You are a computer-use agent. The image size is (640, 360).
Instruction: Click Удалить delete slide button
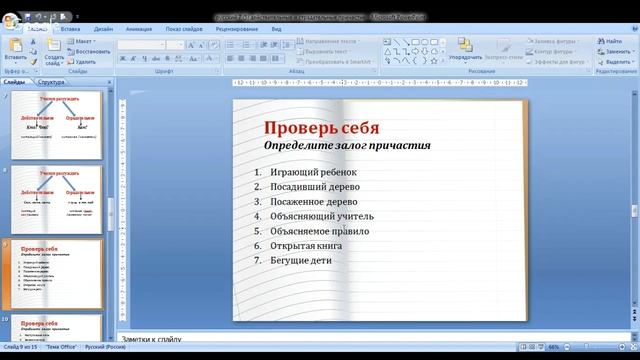click(81, 62)
